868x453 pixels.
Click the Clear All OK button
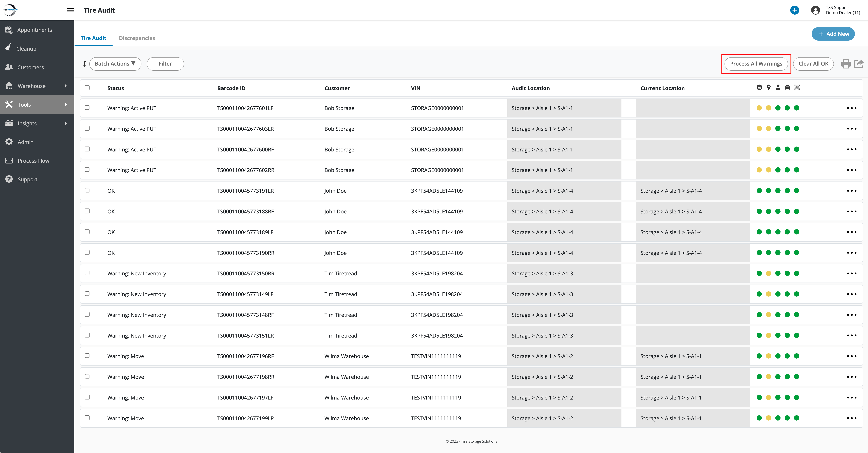tap(813, 64)
